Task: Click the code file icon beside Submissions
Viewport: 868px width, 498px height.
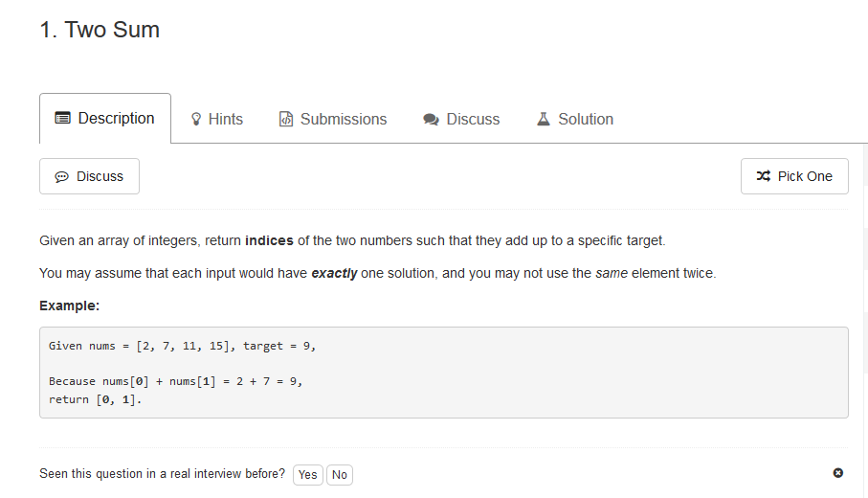Action: coord(285,119)
